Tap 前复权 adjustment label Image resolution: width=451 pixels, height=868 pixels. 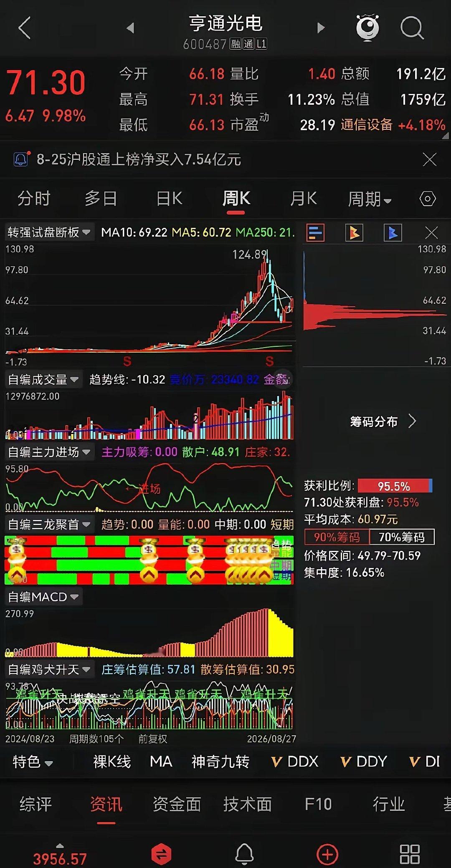point(153,739)
